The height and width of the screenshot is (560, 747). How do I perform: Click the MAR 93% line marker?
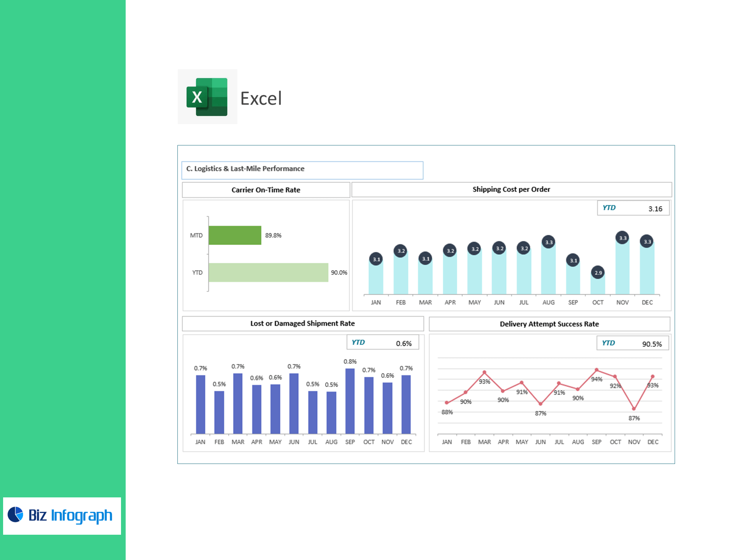pos(484,372)
